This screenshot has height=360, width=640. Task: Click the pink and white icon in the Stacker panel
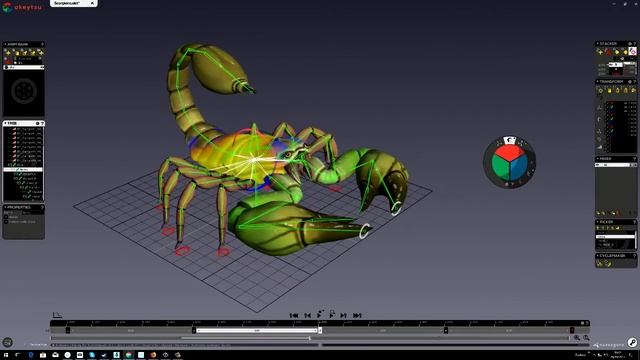pos(632,51)
